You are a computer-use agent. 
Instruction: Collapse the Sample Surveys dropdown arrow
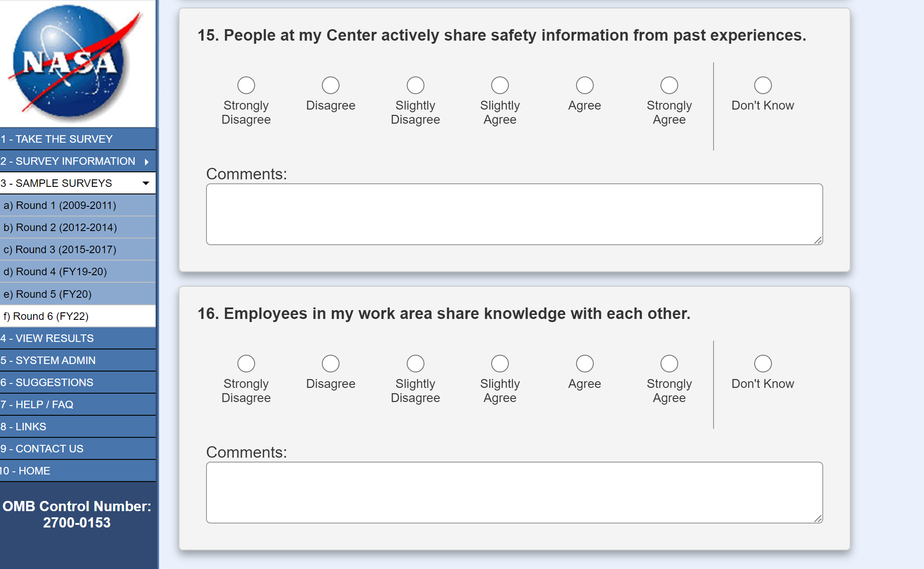coord(145,183)
